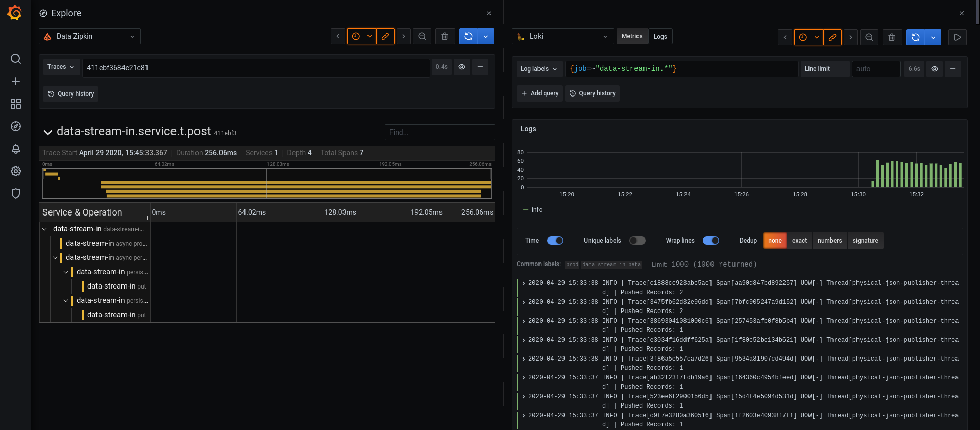The image size is (980, 430).
Task: Remove the Traces query row
Action: (x=480, y=67)
